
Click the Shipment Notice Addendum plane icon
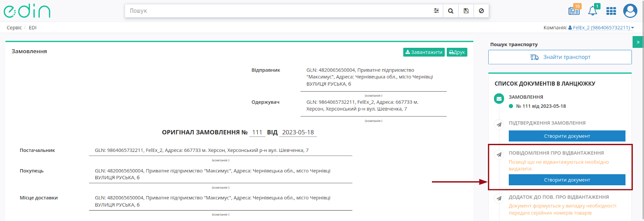pyautogui.click(x=499, y=198)
